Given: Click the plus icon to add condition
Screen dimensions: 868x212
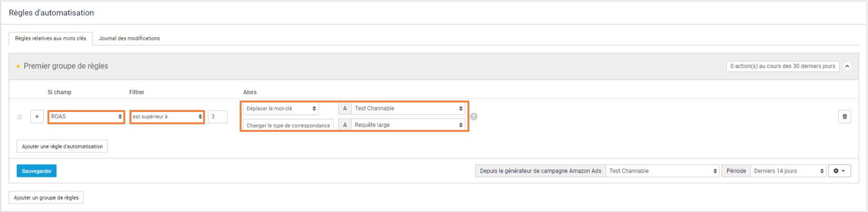Looking at the screenshot, I should [37, 117].
